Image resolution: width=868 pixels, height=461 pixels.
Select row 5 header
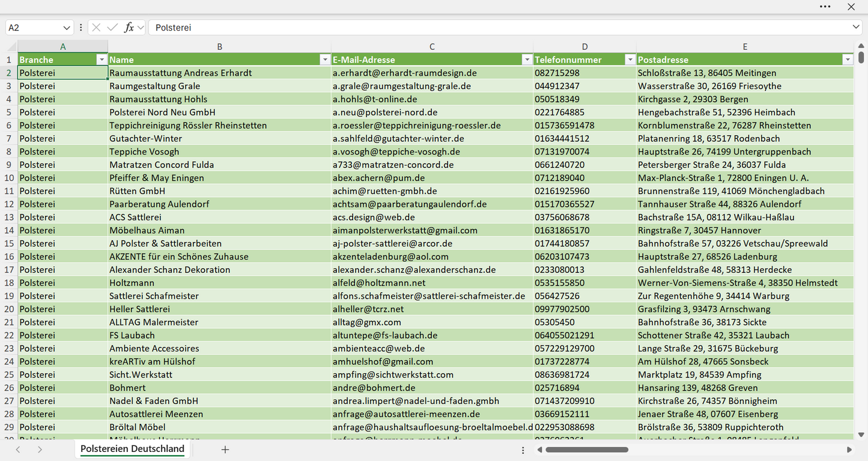coord(9,112)
